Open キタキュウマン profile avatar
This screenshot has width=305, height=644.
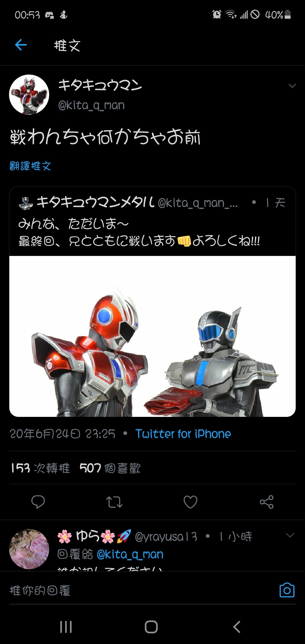coord(29,95)
